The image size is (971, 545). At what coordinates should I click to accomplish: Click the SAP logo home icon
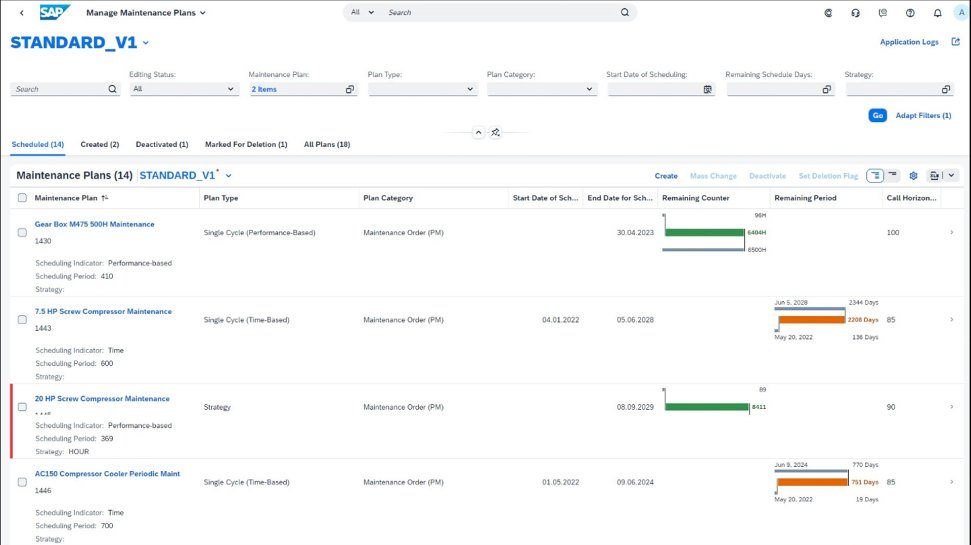[x=54, y=13]
